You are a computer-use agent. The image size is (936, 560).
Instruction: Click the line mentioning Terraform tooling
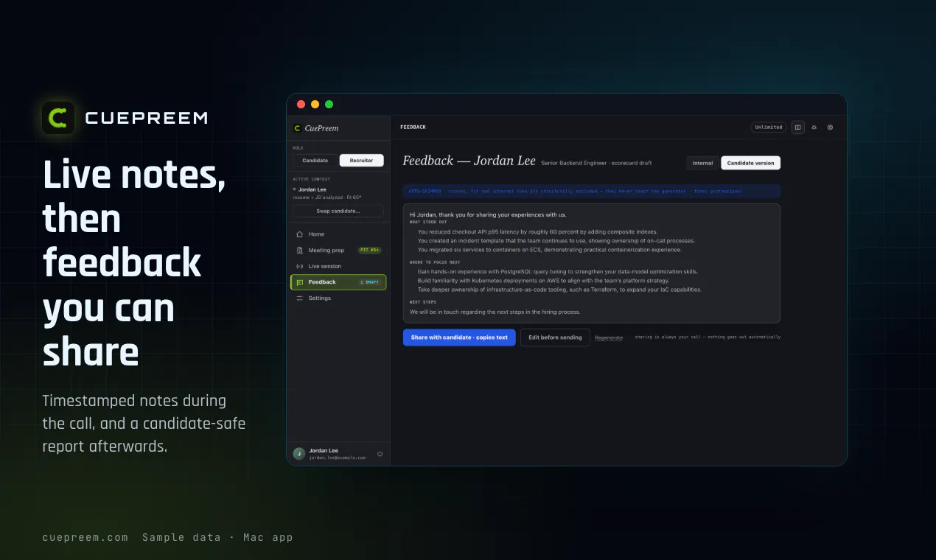click(x=559, y=290)
